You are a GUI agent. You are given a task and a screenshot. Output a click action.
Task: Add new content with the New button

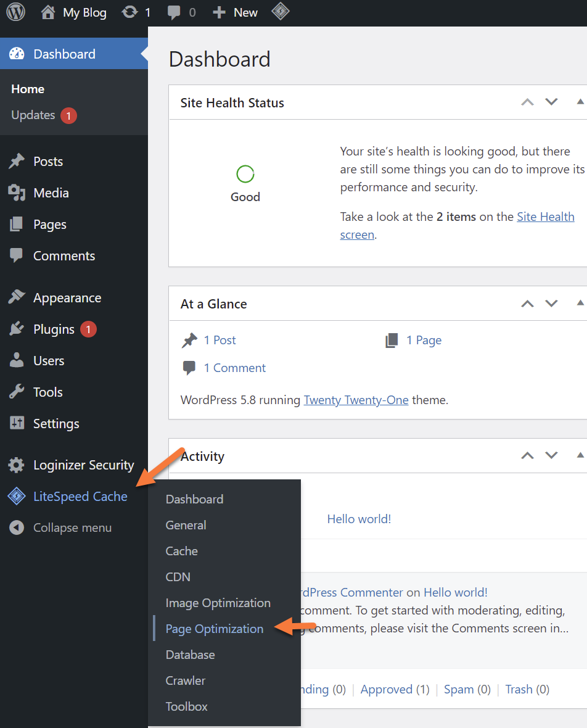pyautogui.click(x=235, y=12)
